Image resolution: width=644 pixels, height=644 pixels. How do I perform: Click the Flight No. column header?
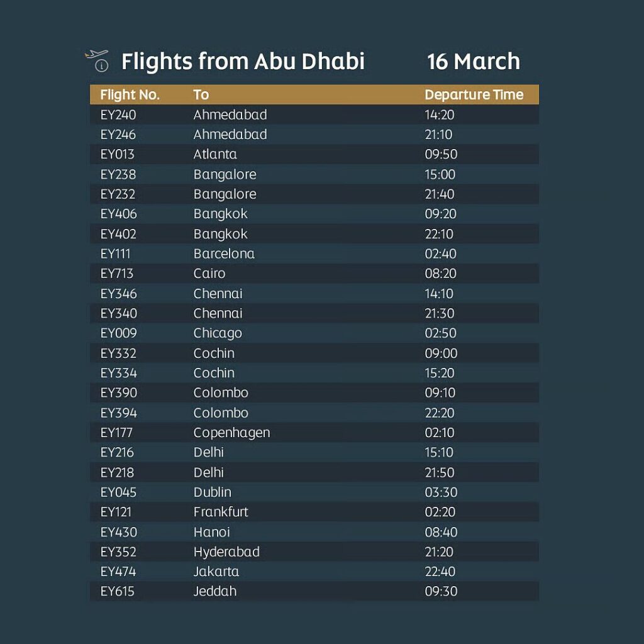pos(130,95)
